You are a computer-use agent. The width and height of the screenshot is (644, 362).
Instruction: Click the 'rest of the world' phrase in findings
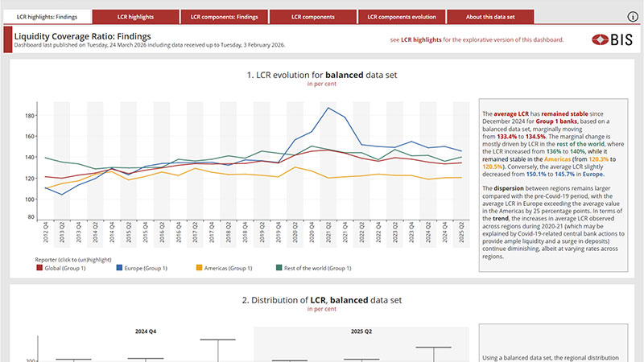pos(580,144)
